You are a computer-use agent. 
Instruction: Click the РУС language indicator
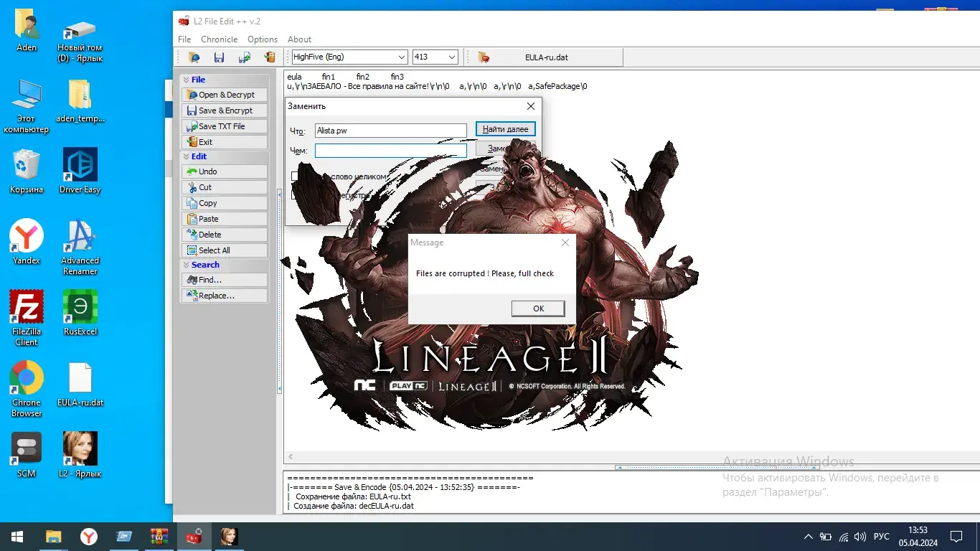(x=882, y=537)
